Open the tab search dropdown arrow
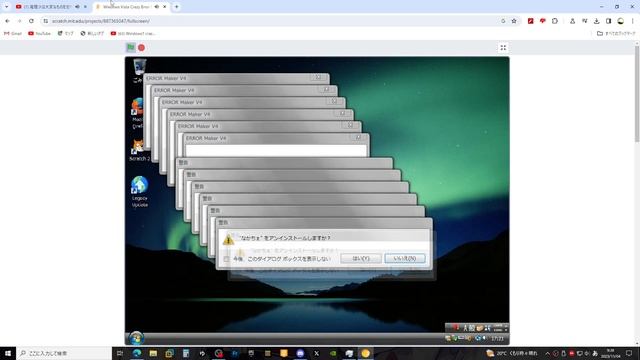The width and height of the screenshot is (640, 360). pyautogui.click(x=6, y=7)
